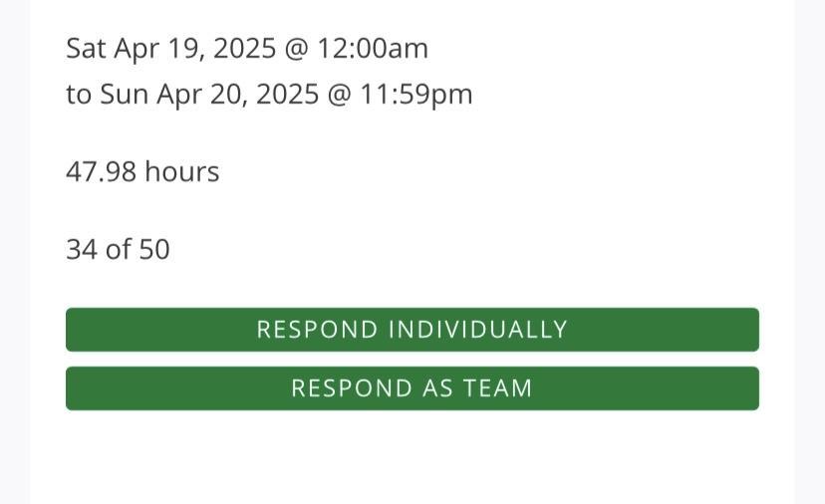Viewport: 825px width, 504px height.
Task: Click the word "INDIVIDUALLY" on the green button
Action: click(x=476, y=330)
